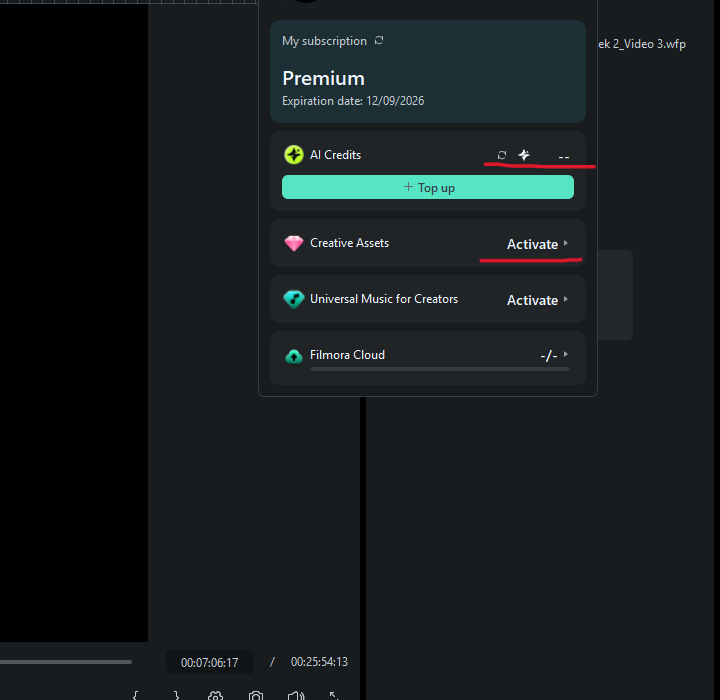Click the AI Credits refresh icon
The image size is (720, 700).
[502, 155]
